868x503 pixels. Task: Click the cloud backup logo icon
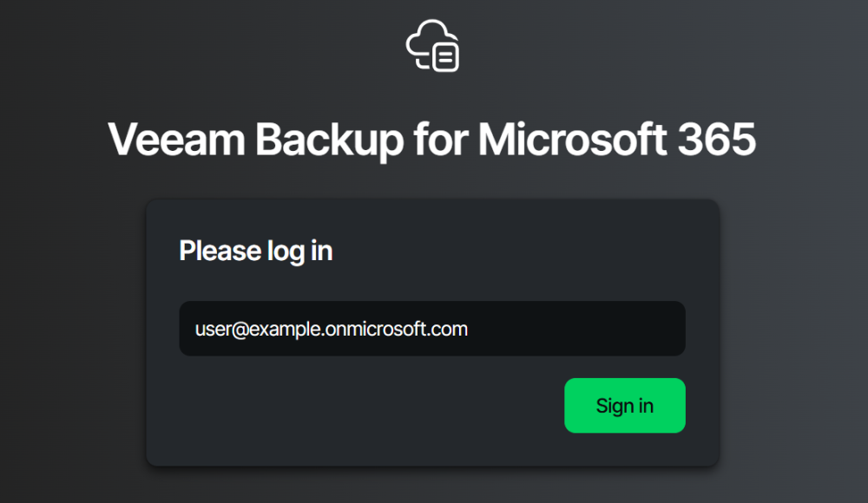pyautogui.click(x=432, y=46)
